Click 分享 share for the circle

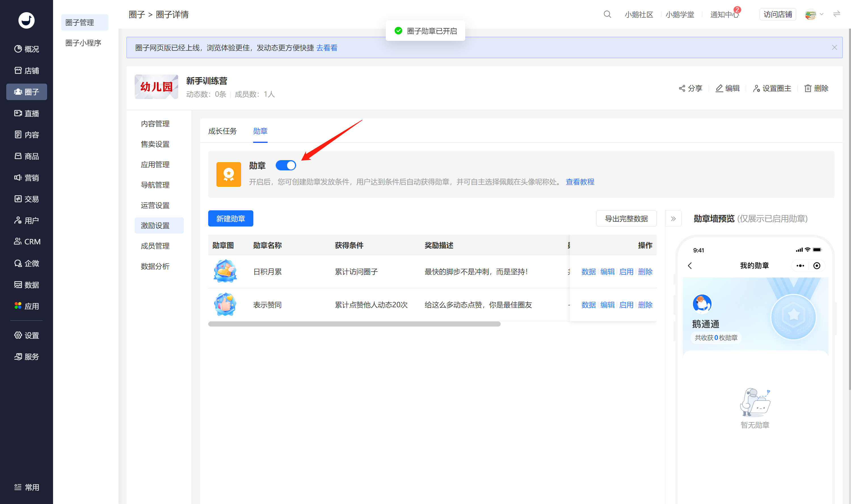pos(690,88)
